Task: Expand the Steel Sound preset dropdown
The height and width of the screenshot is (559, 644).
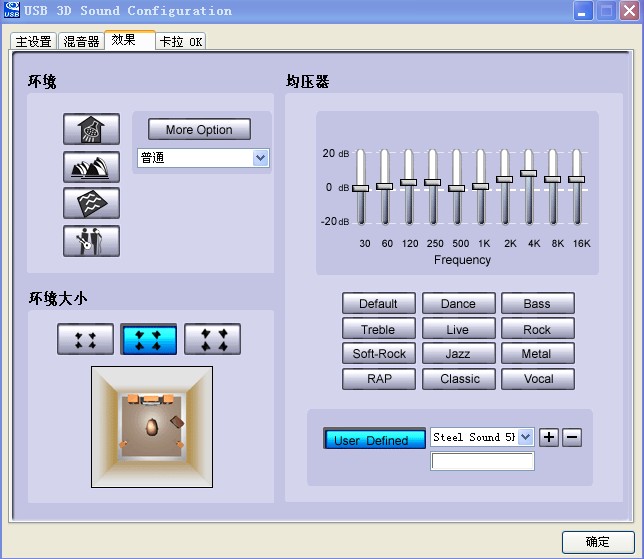Action: pos(526,437)
